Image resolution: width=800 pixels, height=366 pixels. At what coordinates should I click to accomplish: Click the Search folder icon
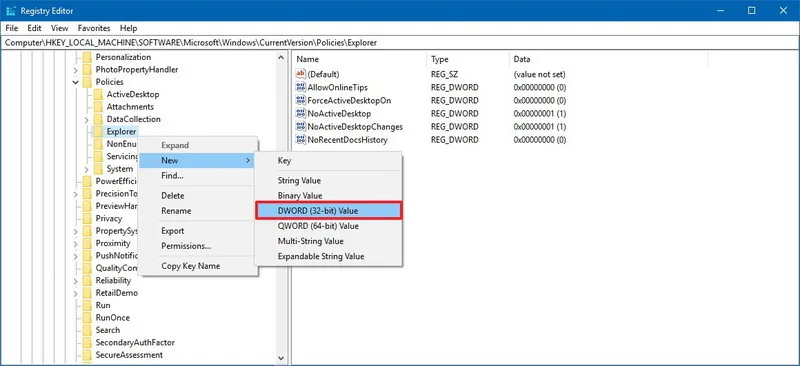tap(87, 330)
